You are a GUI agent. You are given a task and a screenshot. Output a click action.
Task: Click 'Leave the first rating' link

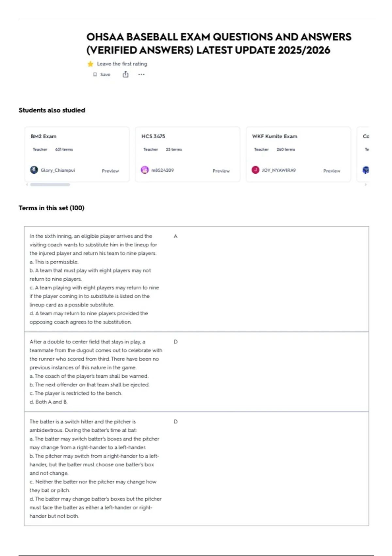click(x=122, y=64)
